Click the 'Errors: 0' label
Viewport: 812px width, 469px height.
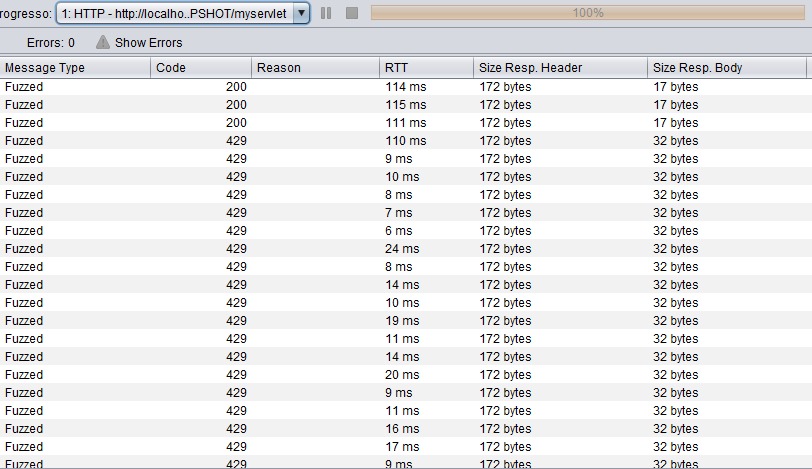(51, 42)
